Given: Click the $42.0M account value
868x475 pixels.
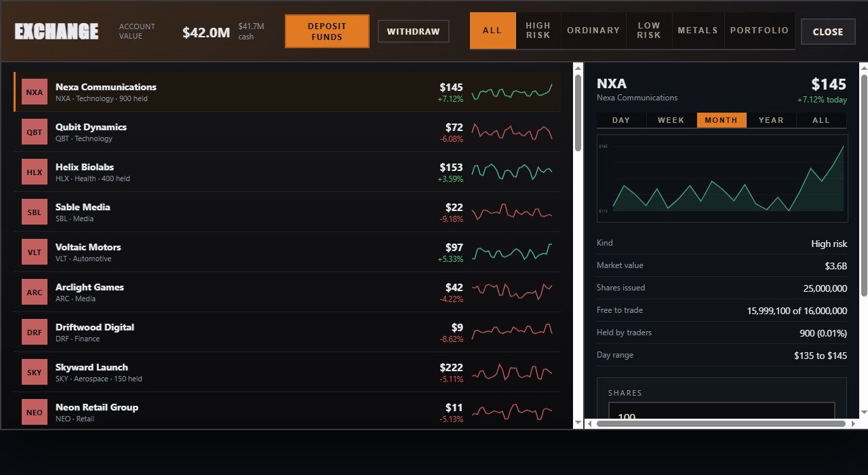Looking at the screenshot, I should coord(206,32).
